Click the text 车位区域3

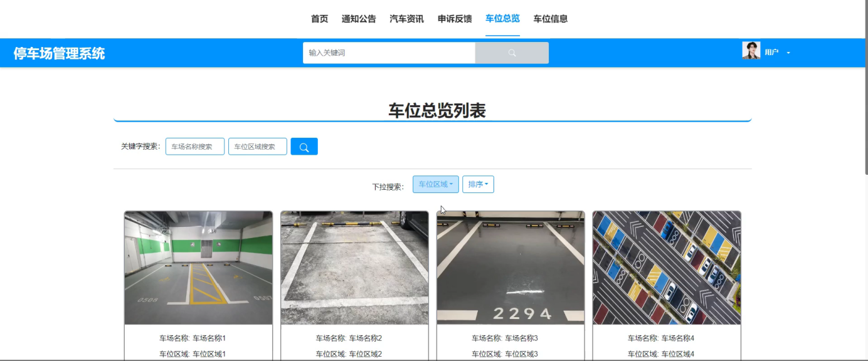(x=522, y=354)
